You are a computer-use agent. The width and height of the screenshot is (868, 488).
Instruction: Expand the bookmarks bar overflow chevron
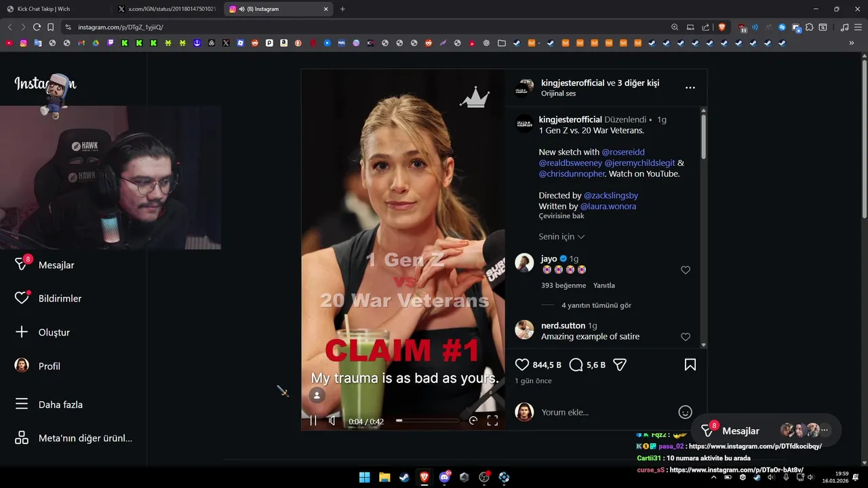pos(852,43)
